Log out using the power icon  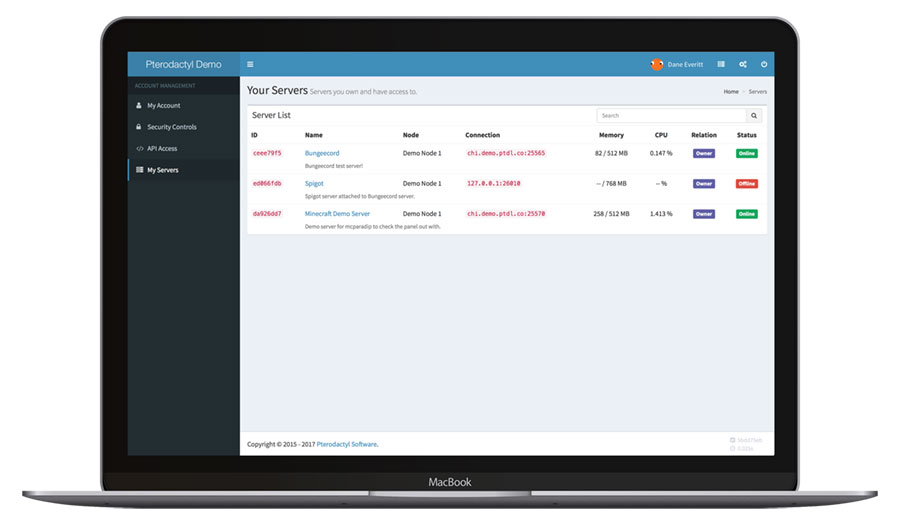(764, 65)
